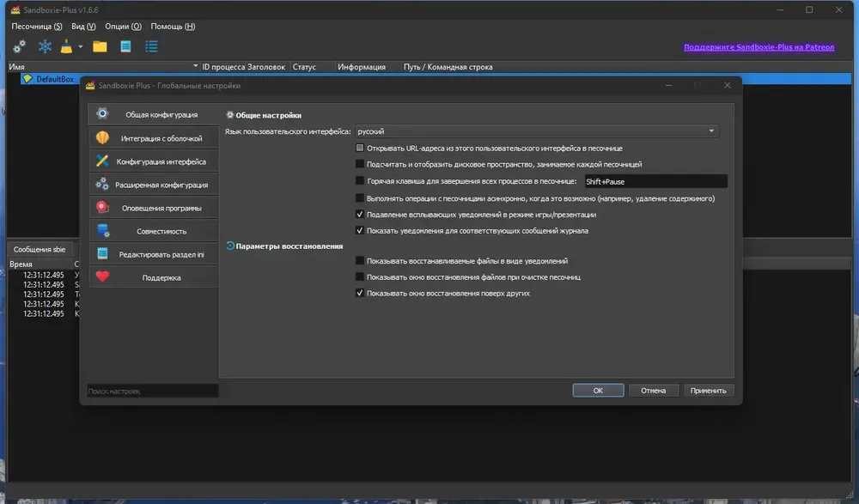Minimize the Глобальные настройки dialog
Image resolution: width=859 pixels, height=504 pixels.
[x=668, y=85]
